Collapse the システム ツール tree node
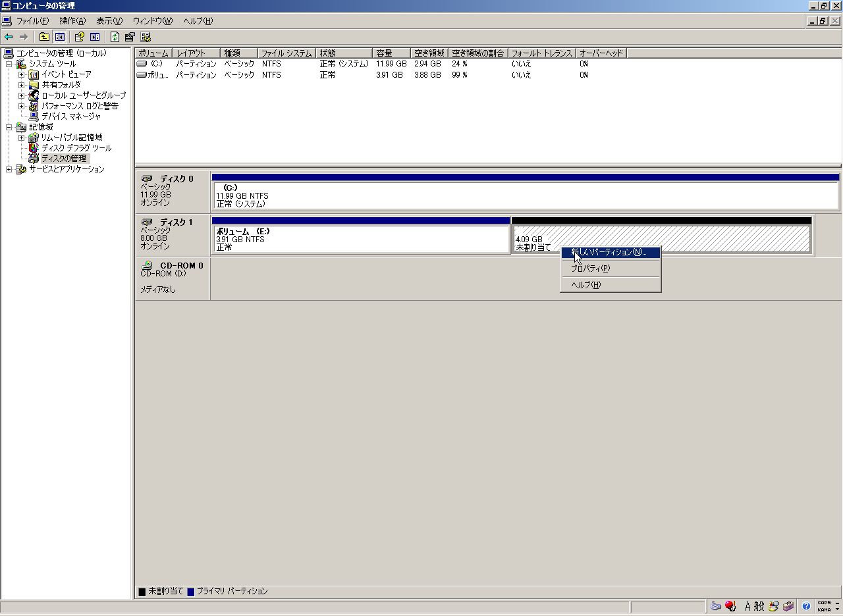 point(9,64)
